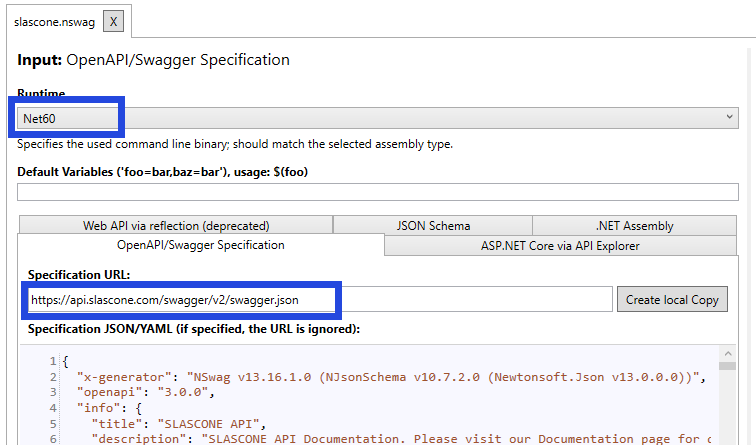Click the JSON editor scrollbar thumb
The image size is (756, 445).
click(x=728, y=366)
